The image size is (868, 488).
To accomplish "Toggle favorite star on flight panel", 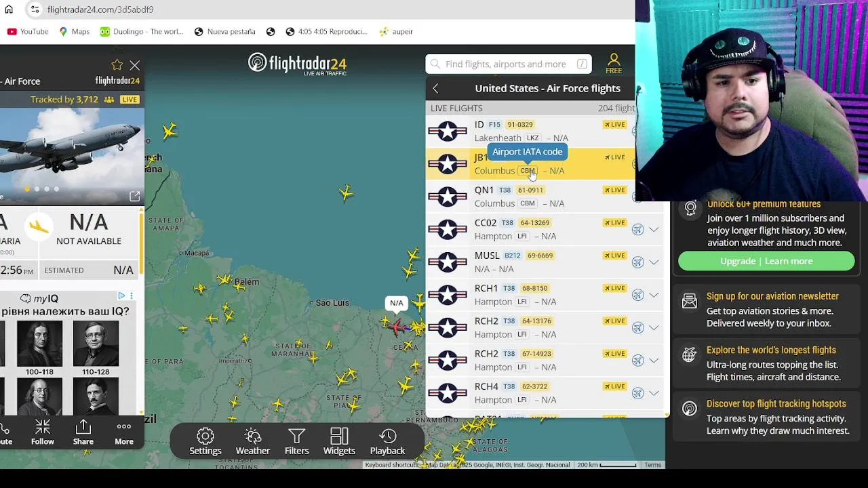I will 117,65.
